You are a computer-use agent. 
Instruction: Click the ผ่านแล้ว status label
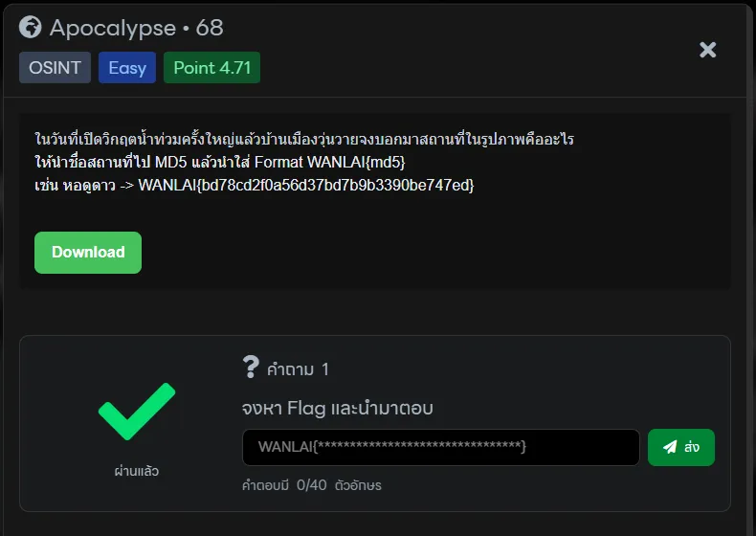point(137,471)
